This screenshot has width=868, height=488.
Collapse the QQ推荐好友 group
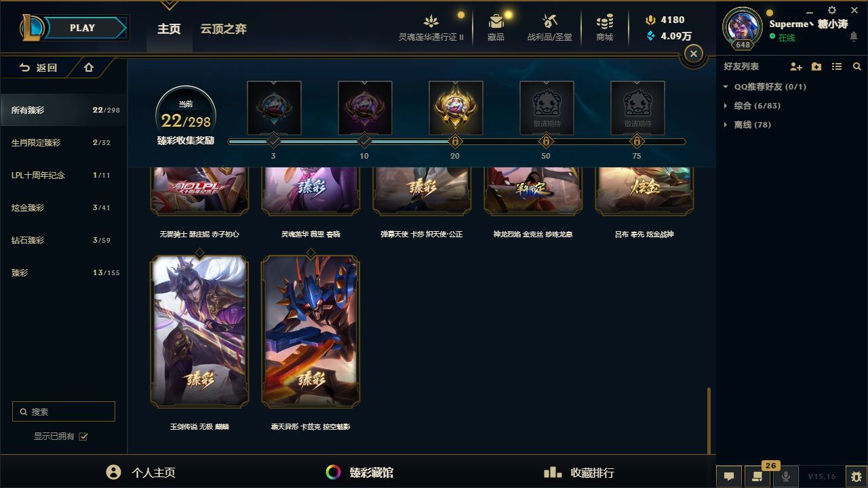[726, 87]
